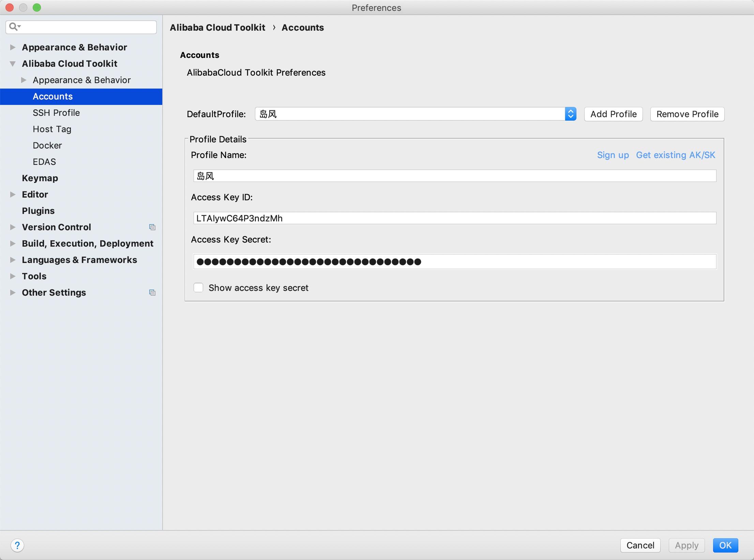This screenshot has height=560, width=754.
Task: Click project-level icon beside Other Settings
Action: pyautogui.click(x=152, y=293)
